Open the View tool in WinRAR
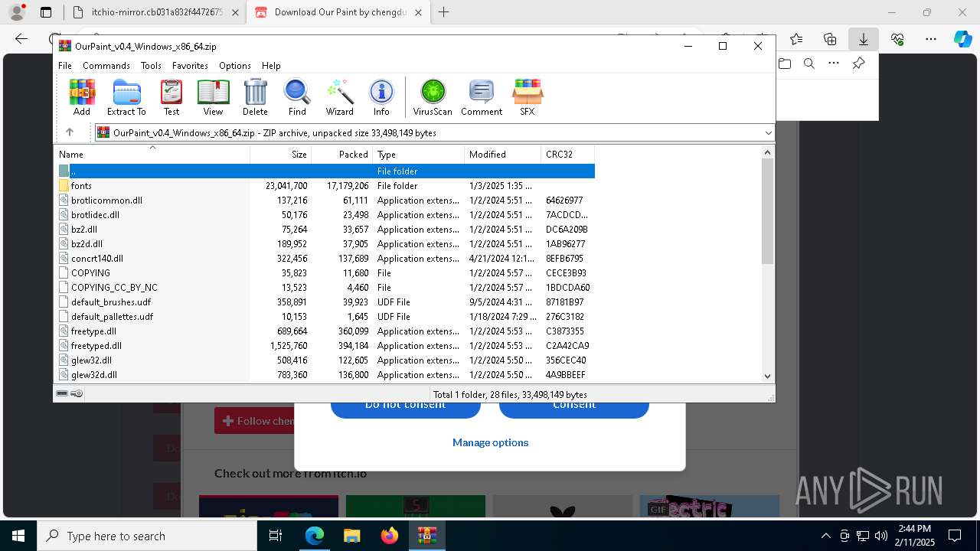Image resolution: width=980 pixels, height=551 pixels. [x=213, y=97]
